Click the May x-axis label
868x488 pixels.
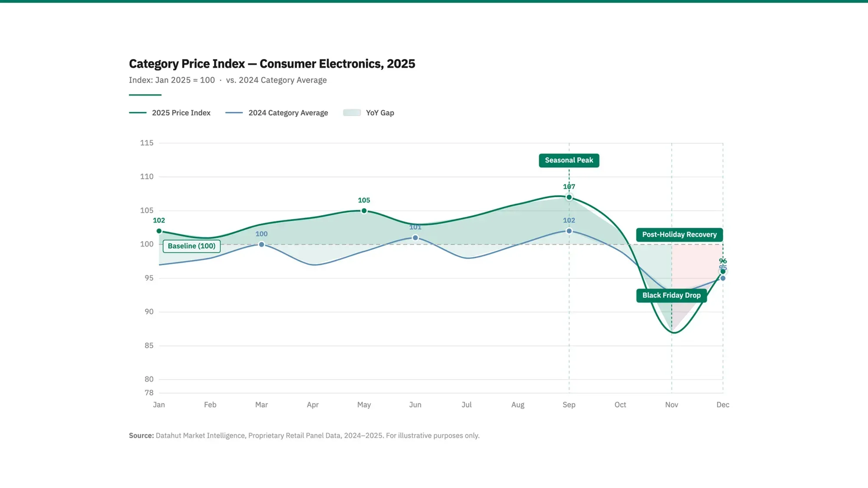[364, 405]
